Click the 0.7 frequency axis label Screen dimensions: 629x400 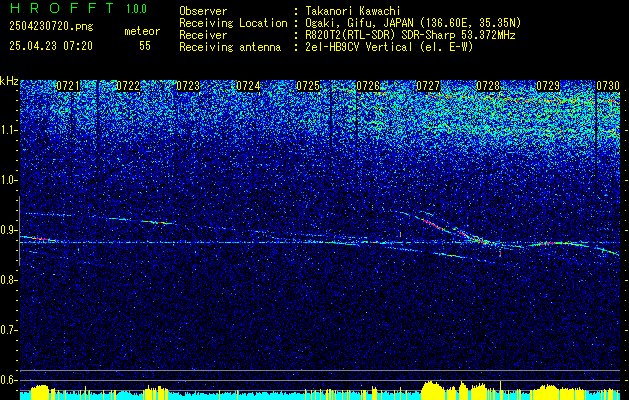pos(9,330)
